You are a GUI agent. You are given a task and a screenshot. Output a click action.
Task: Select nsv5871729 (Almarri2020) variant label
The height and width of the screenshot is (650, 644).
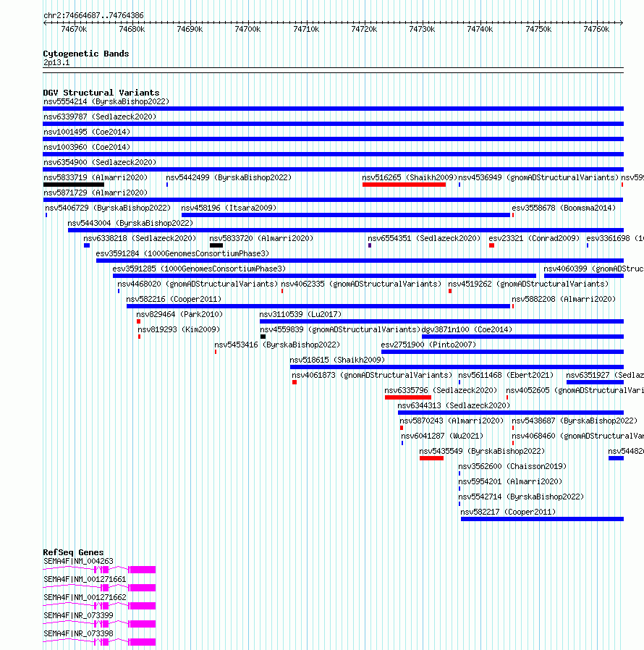click(x=96, y=193)
